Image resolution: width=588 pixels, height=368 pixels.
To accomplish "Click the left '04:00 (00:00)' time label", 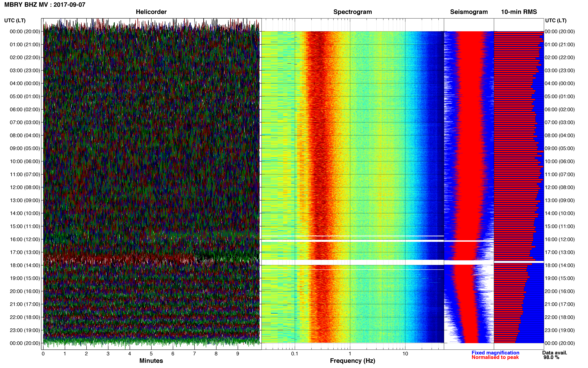I will (x=25, y=83).
